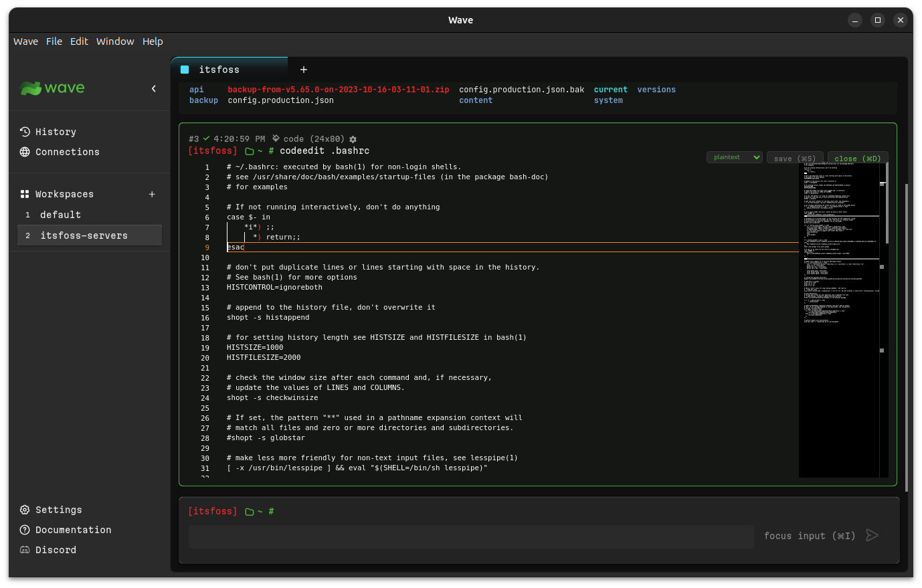Open the plaintext language dropdown

coord(734,157)
